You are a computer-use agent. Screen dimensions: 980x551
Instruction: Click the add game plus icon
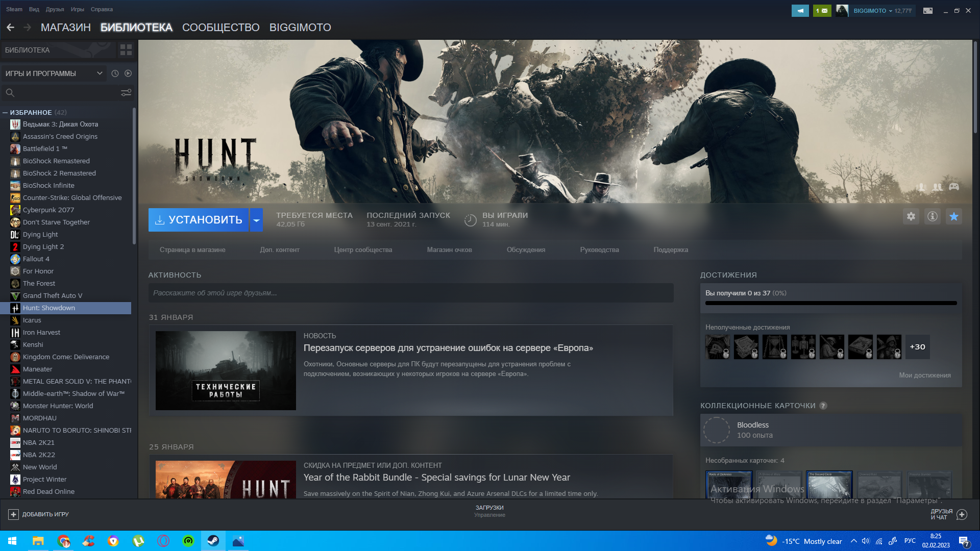pyautogui.click(x=14, y=514)
